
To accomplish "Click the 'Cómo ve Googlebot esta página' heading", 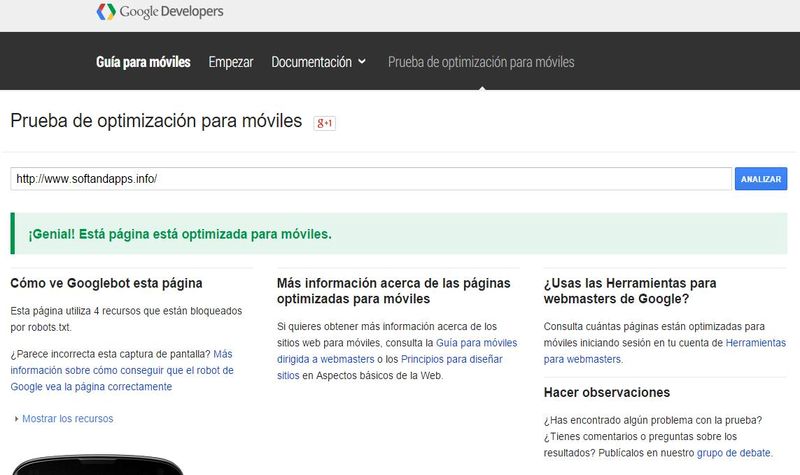I will coord(107,283).
